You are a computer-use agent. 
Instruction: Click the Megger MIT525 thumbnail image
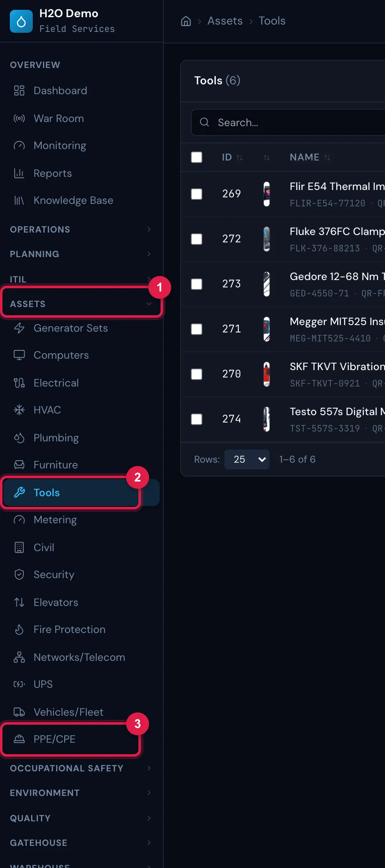coord(267,329)
